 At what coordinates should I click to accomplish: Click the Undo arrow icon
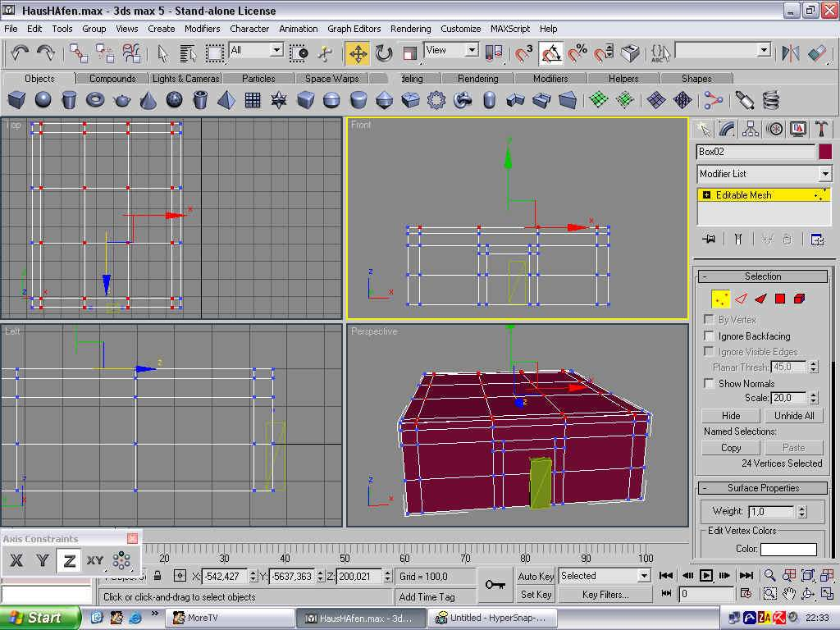coord(20,52)
